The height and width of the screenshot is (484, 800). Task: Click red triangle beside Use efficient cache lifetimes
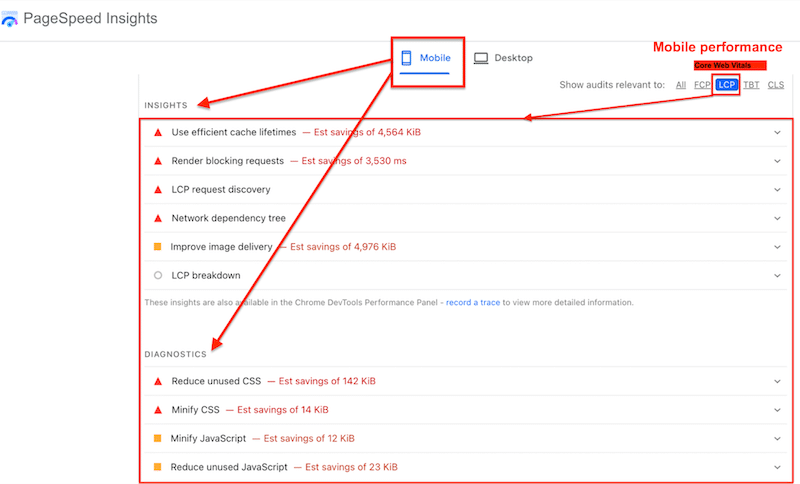tap(158, 133)
